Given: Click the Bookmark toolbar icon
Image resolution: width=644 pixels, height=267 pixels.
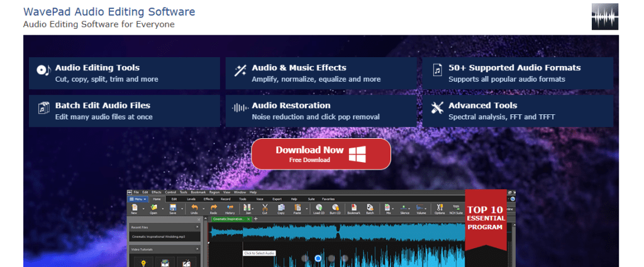Looking at the screenshot, I should (354, 207).
